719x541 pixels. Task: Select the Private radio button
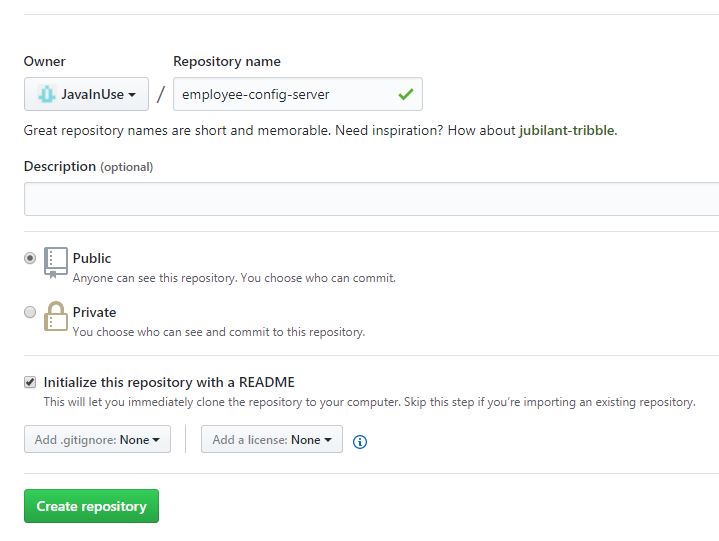[30, 312]
